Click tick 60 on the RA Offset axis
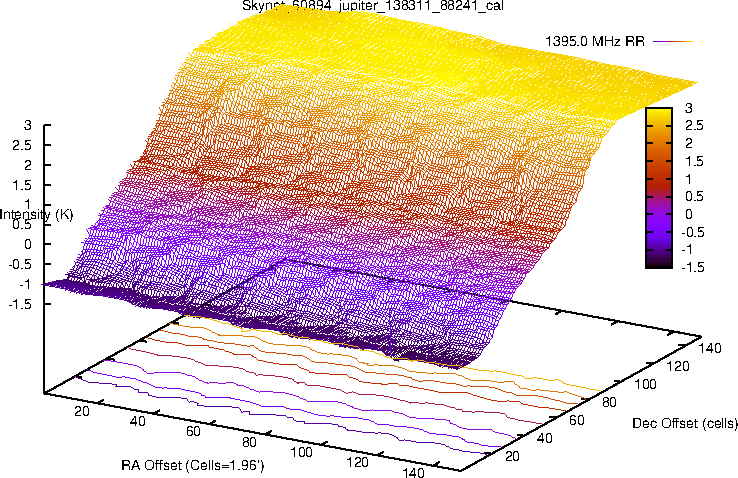The image size is (738, 478). pos(193,431)
